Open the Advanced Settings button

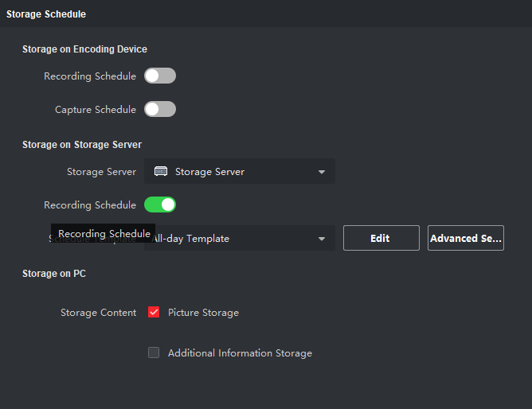pos(466,239)
